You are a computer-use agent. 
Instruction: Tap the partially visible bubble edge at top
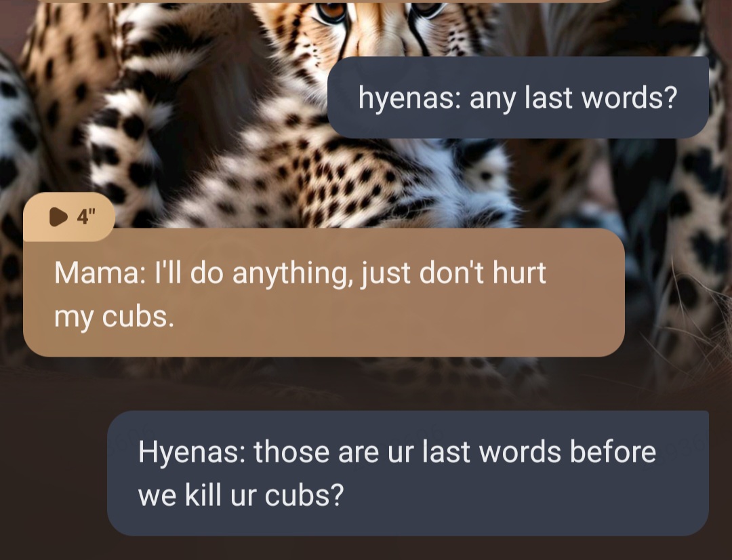tap(322, 1)
